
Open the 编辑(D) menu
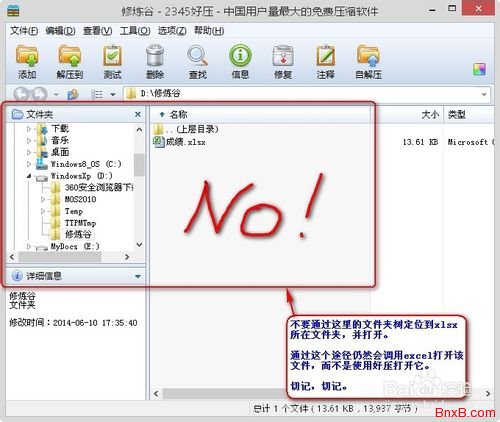(60, 31)
